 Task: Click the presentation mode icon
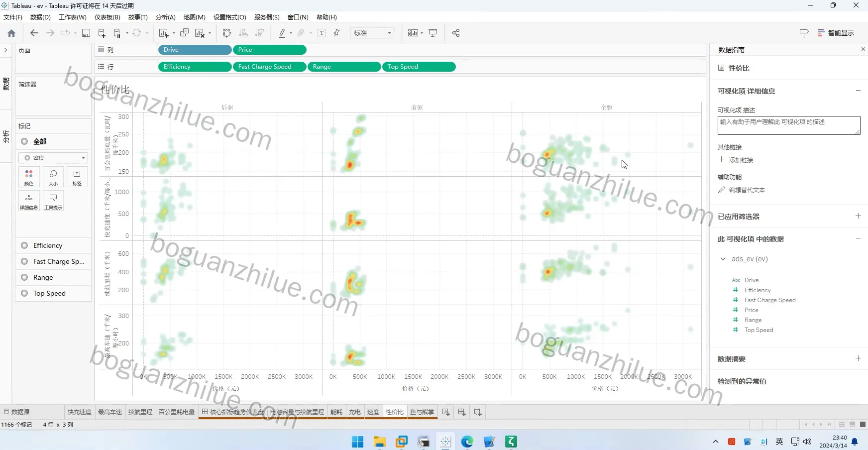point(433,33)
